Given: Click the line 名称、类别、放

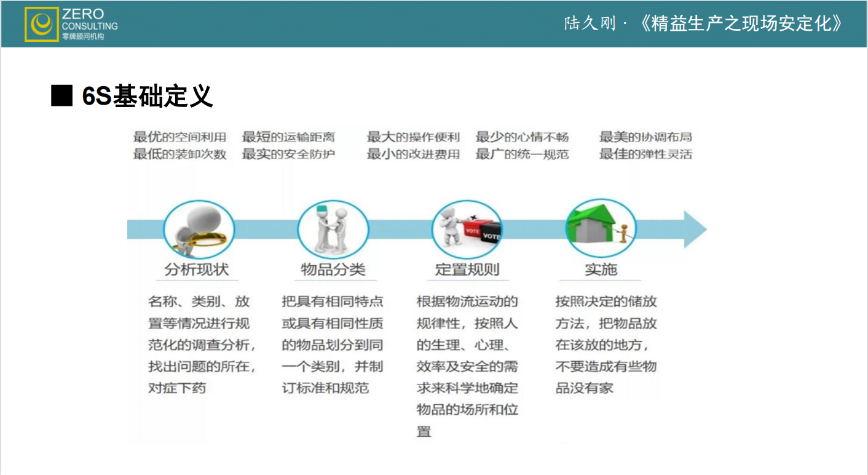Looking at the screenshot, I should 199,301.
